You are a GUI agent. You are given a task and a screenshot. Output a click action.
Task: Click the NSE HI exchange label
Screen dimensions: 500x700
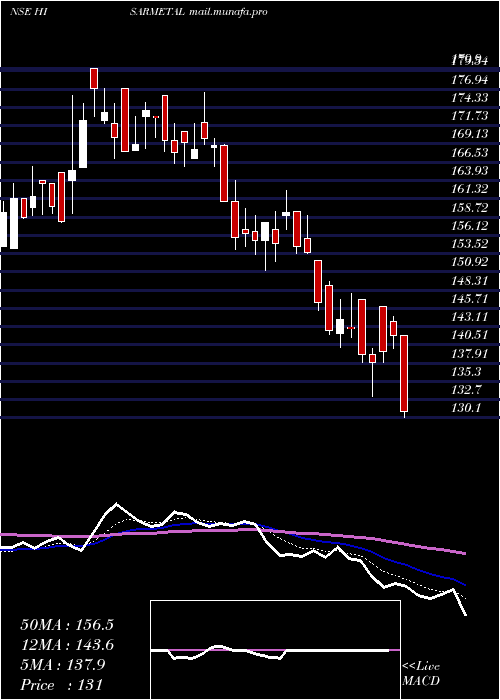click(x=29, y=12)
